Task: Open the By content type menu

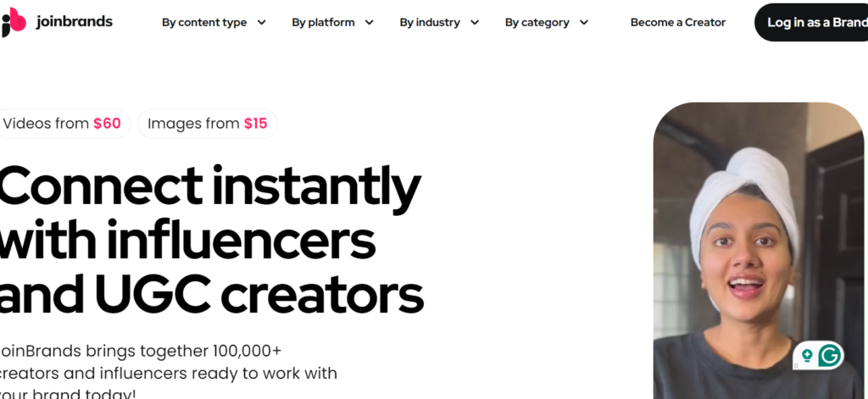Action: pos(204,23)
